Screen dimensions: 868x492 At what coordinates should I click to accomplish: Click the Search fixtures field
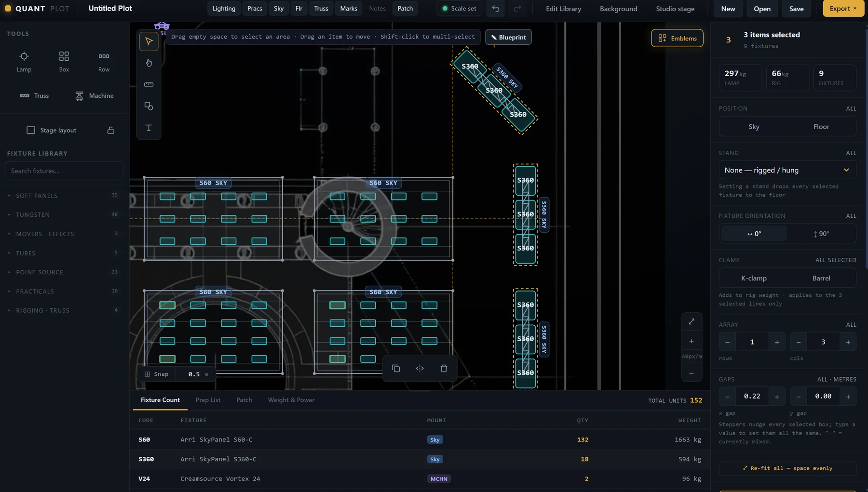tap(64, 171)
